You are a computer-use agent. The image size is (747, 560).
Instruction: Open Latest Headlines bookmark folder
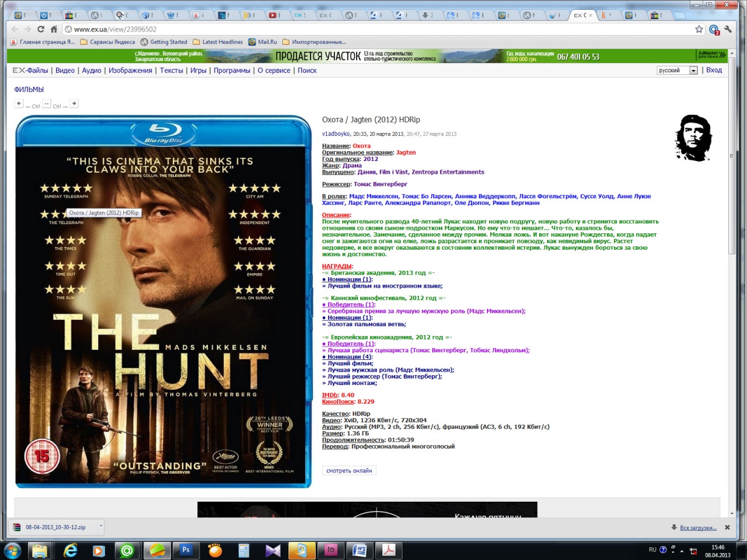[218, 42]
